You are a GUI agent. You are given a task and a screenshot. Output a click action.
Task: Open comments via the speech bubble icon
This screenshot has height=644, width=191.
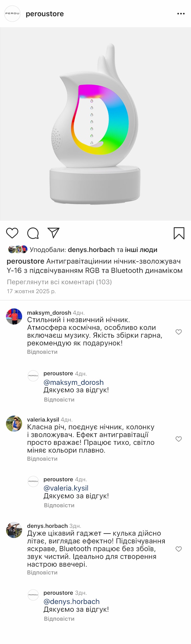[x=33, y=233]
